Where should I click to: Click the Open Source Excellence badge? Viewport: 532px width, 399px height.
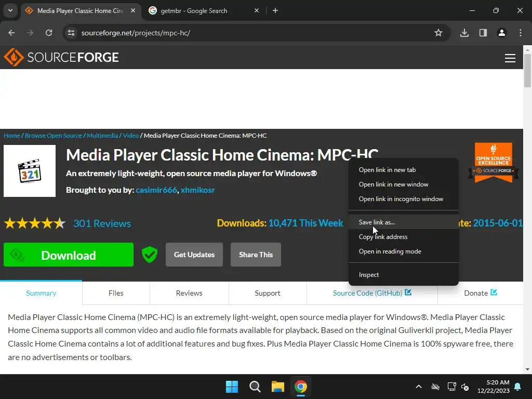(494, 162)
